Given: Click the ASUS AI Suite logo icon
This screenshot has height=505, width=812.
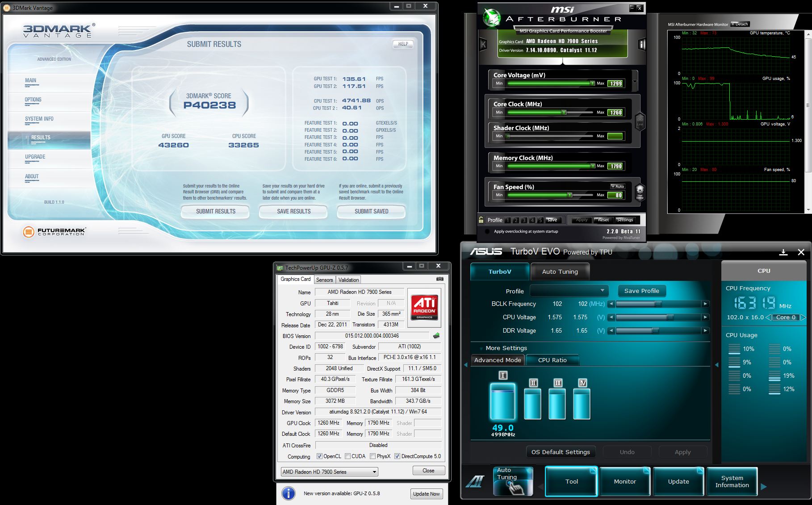Looking at the screenshot, I should click(x=475, y=481).
